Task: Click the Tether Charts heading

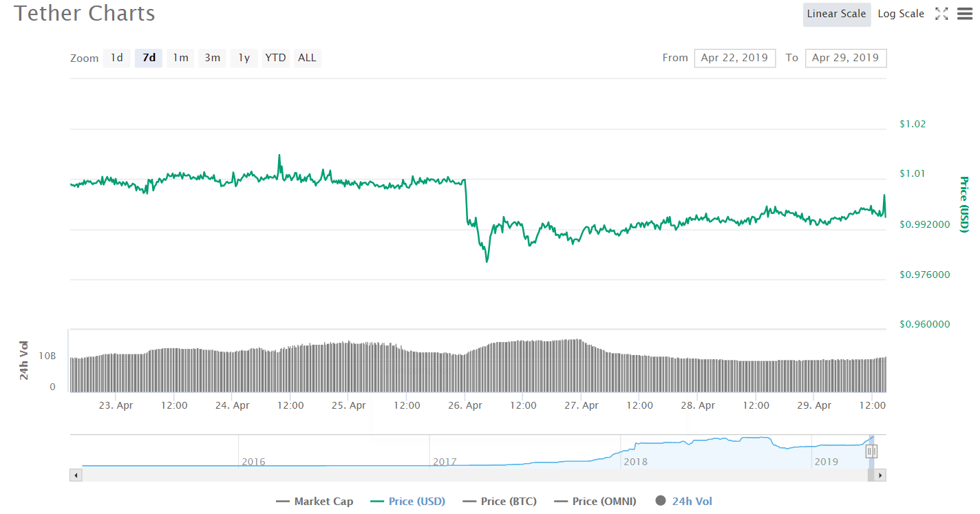Action: 85,13
